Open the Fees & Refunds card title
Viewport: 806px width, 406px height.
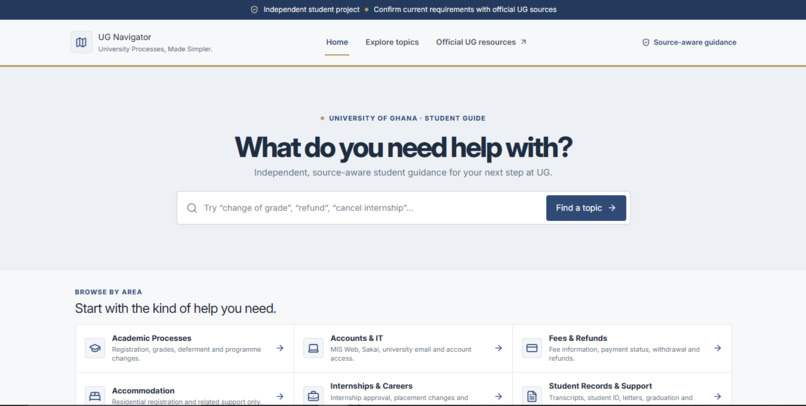578,338
